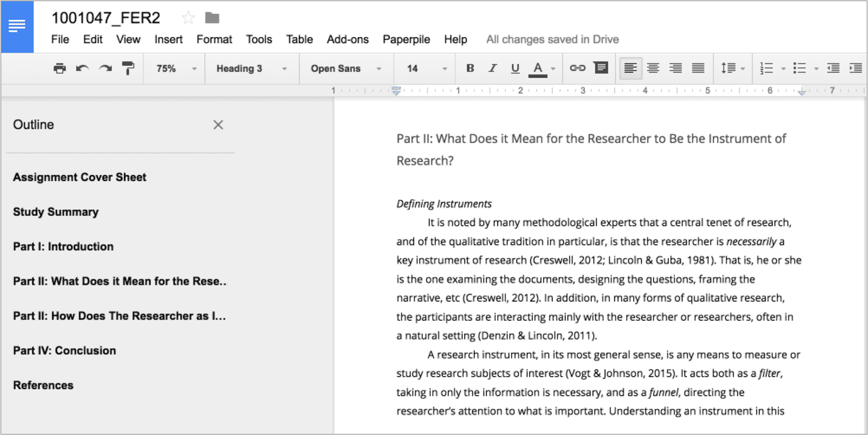Screen dimensions: 868x435
Task: Jump to the References section in the outline
Action: 43,385
